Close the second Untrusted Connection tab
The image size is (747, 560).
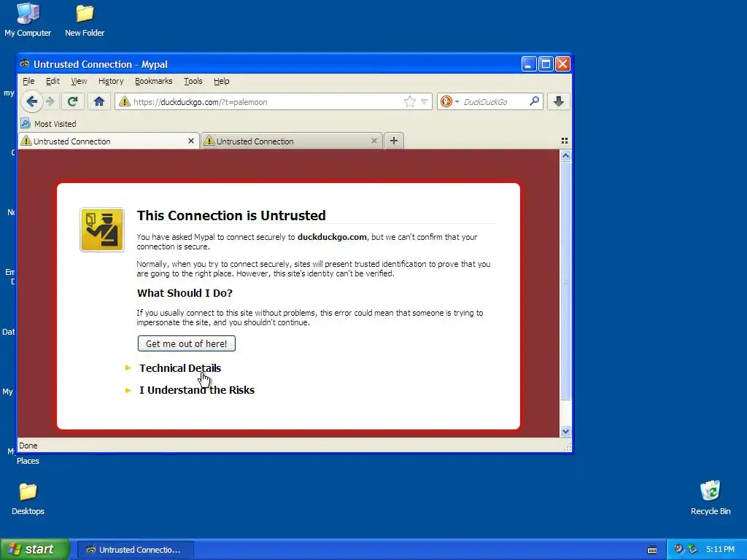374,141
